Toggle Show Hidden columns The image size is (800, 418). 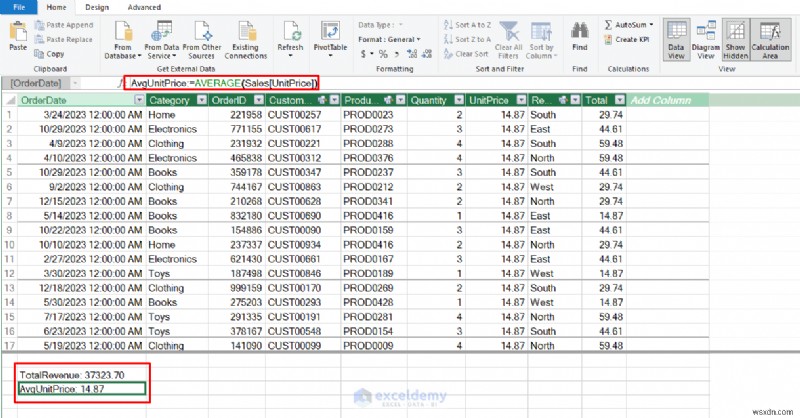point(736,40)
